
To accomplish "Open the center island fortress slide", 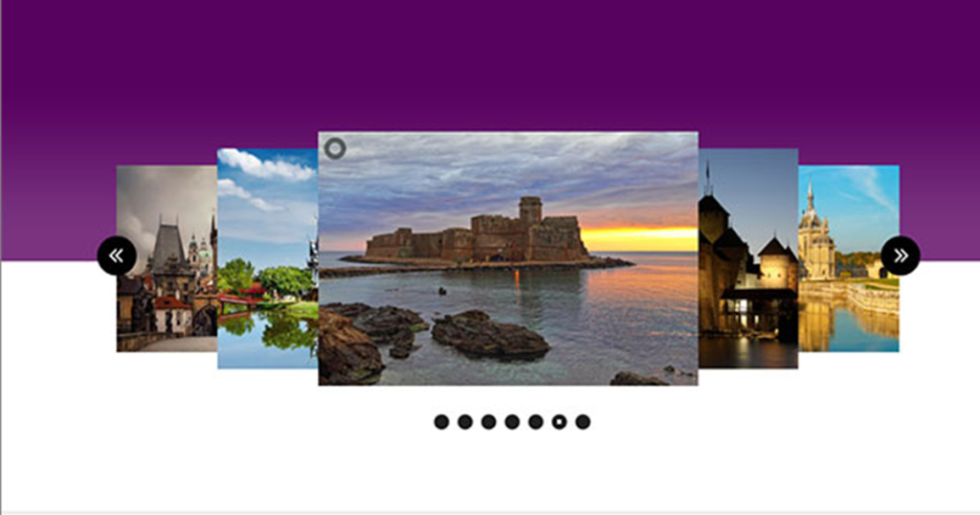I will (508, 258).
